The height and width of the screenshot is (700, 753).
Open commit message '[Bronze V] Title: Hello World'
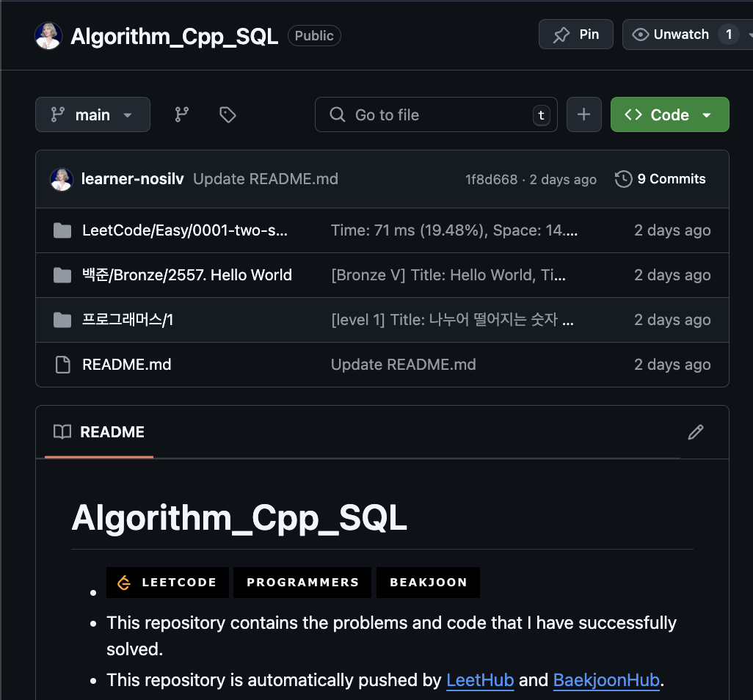click(448, 275)
